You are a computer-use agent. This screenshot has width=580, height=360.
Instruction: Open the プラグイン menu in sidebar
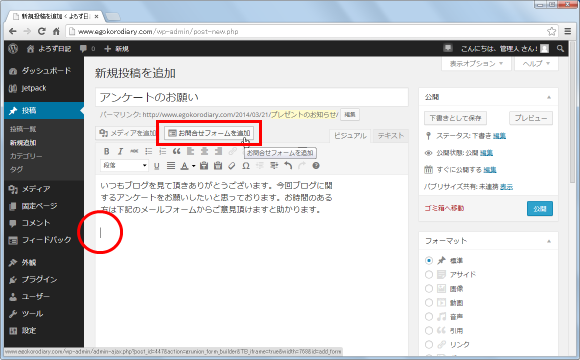39,280
